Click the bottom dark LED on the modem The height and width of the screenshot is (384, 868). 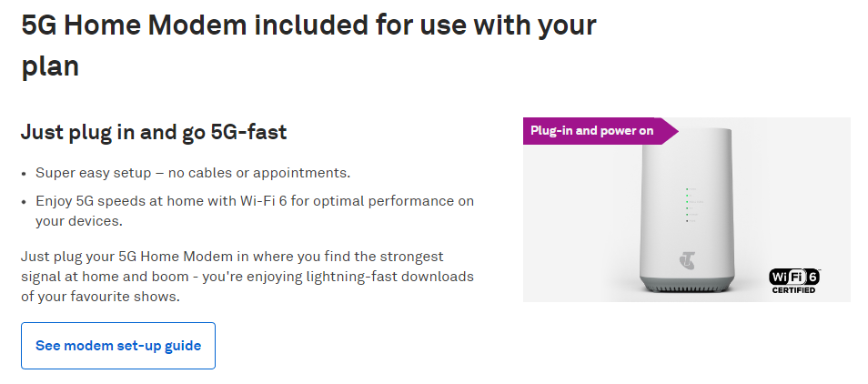(x=687, y=221)
